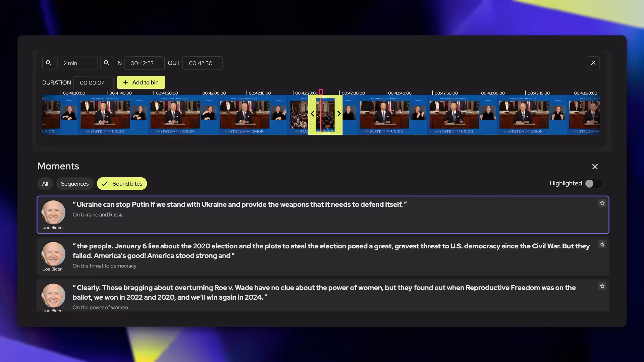Click the zoom in magnifier icon
Image resolution: width=644 pixels, height=362 pixels.
(x=106, y=63)
